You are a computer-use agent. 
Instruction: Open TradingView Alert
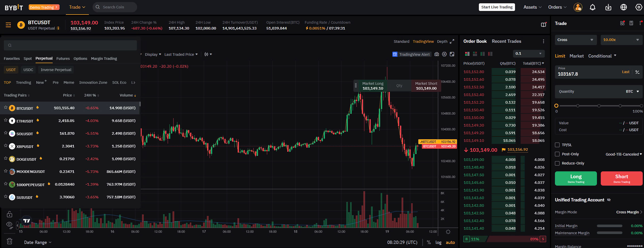pyautogui.click(x=412, y=54)
